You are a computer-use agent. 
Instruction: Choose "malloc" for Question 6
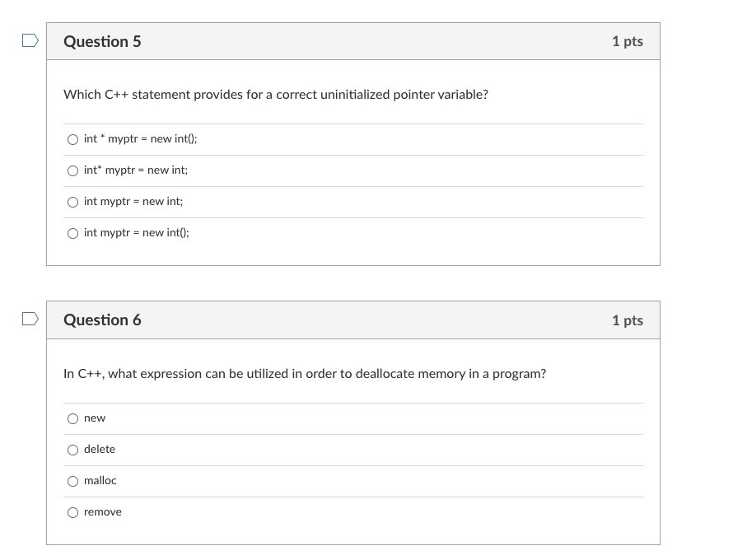[x=73, y=481]
